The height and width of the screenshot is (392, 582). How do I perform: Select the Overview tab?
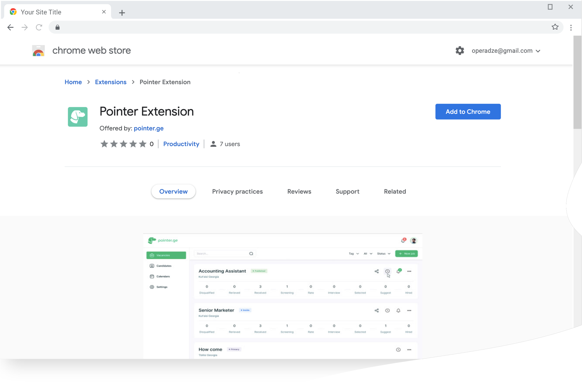173,191
